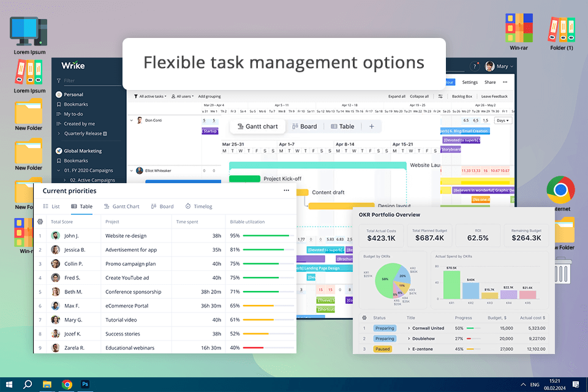The image size is (588, 392).
Task: Click the help question mark icon
Action: pos(475,66)
